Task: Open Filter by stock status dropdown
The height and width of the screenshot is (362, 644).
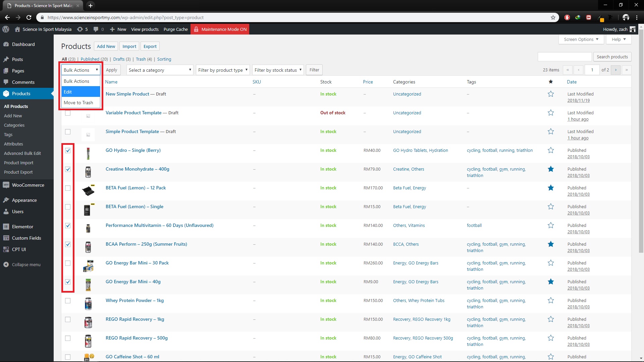Action: click(x=278, y=70)
